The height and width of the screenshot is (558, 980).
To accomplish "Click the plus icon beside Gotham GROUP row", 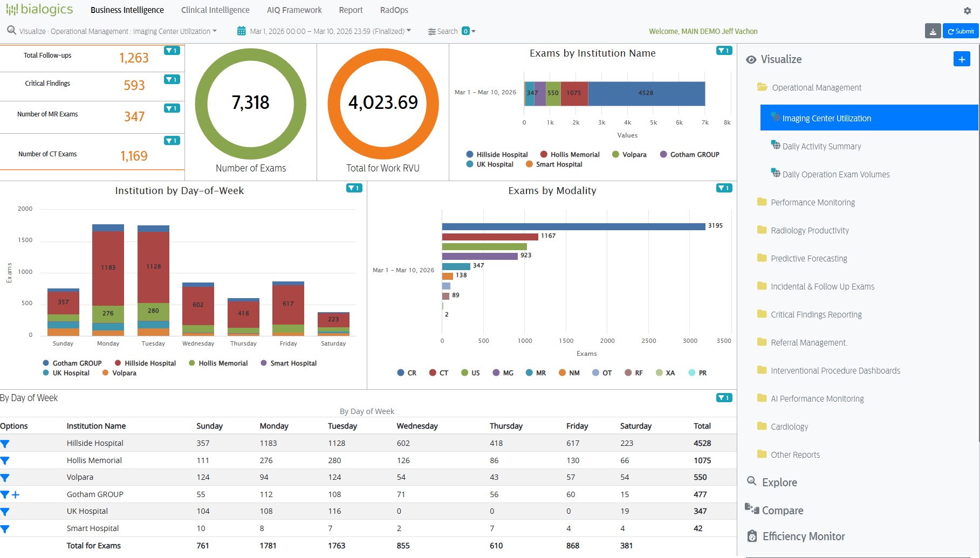I will tap(15, 494).
